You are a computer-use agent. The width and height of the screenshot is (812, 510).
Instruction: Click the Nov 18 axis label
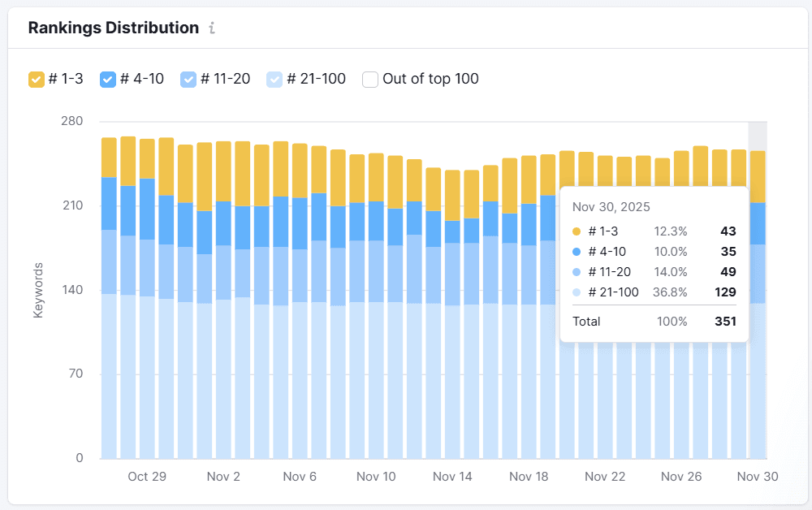pyautogui.click(x=529, y=477)
